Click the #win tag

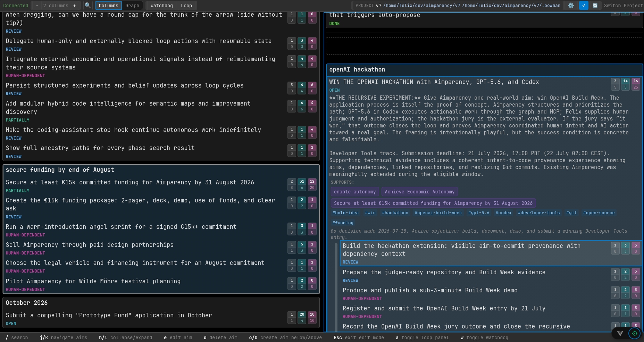click(370, 213)
